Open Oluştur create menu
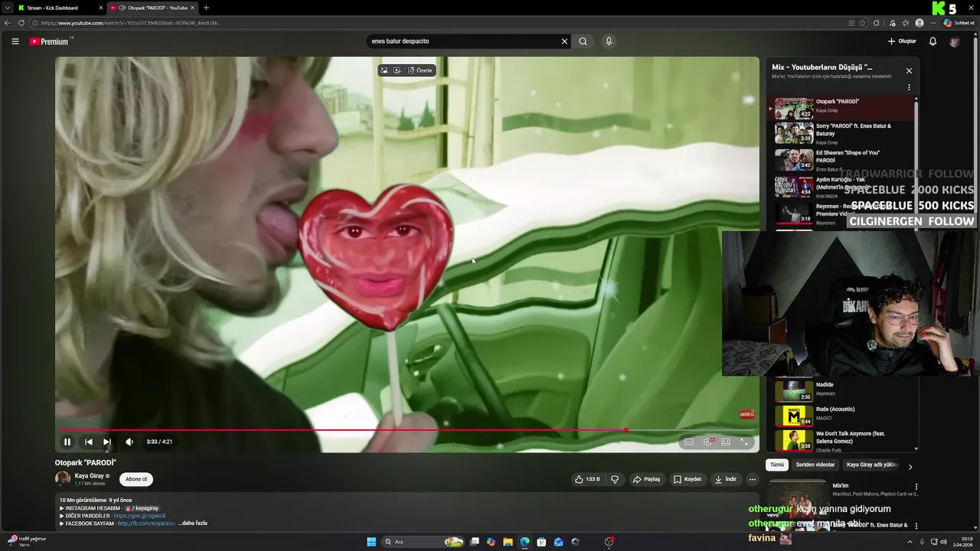 pyautogui.click(x=902, y=41)
